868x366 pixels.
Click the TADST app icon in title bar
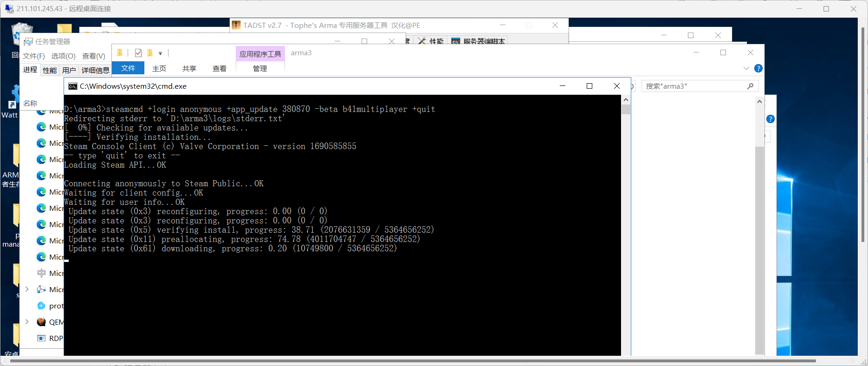236,25
